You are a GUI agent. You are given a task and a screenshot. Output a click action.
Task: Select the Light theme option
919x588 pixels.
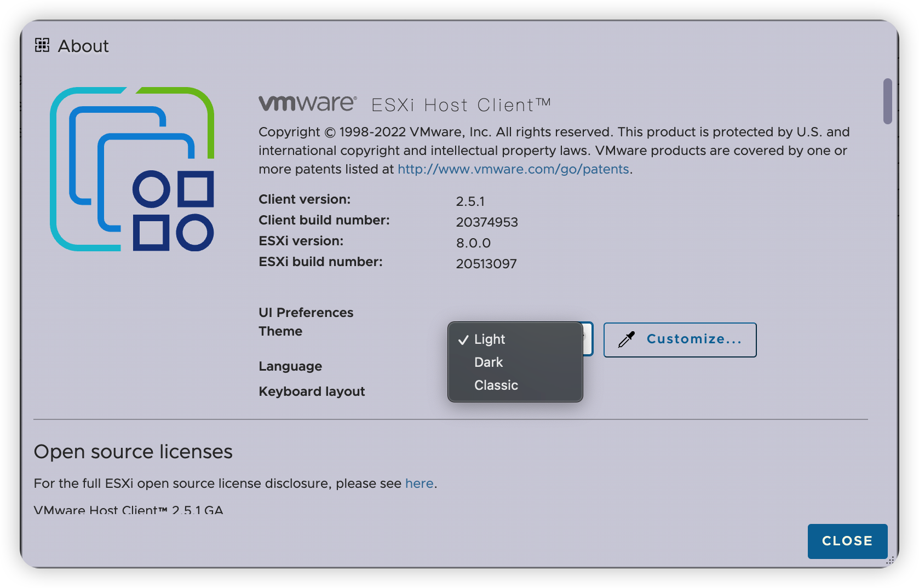coord(515,339)
